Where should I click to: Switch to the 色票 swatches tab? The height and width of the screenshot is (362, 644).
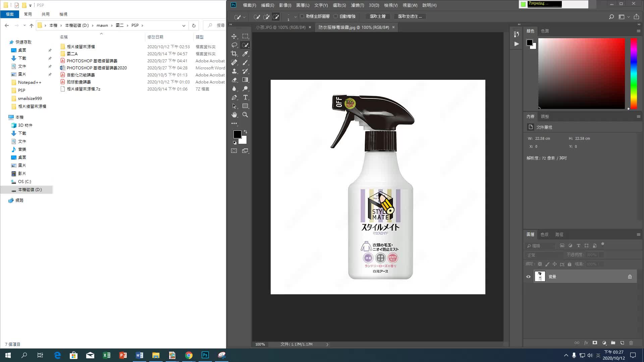coord(545,31)
